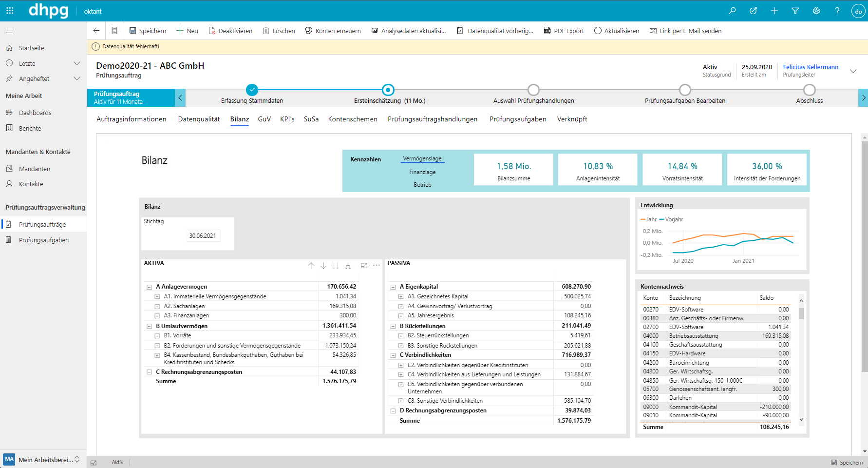
Task: Click the Auswahl Prüfungshandlungen stage circle
Action: 533,90
